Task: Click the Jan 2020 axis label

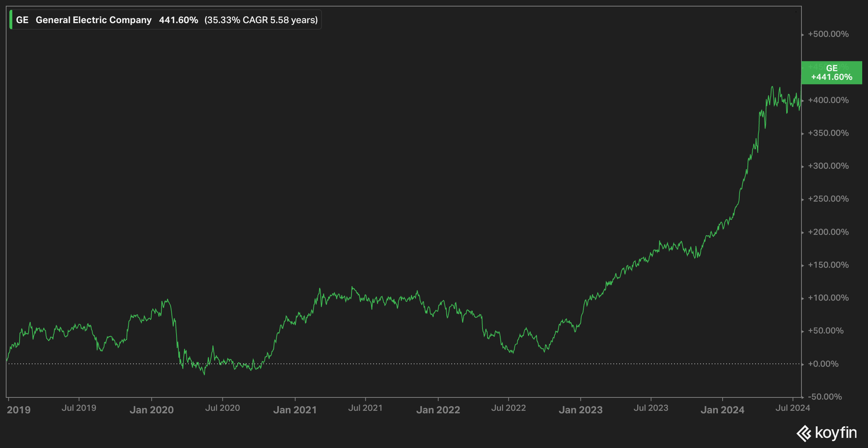Action: pos(152,410)
